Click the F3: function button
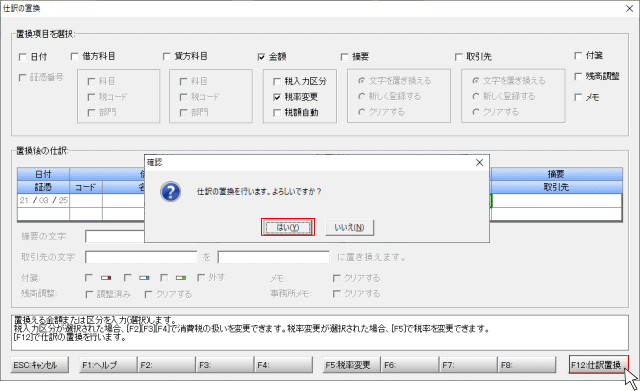The height and width of the screenshot is (391, 640). [225, 365]
